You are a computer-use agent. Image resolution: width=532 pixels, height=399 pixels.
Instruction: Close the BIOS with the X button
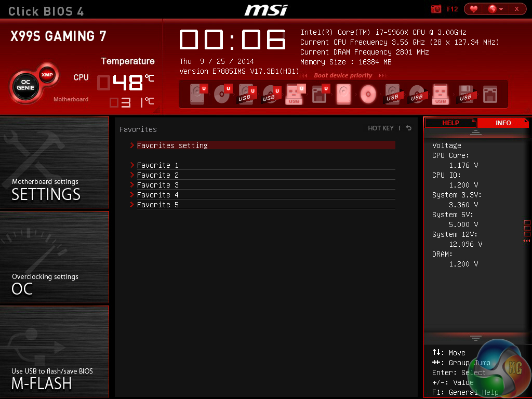pos(516,9)
